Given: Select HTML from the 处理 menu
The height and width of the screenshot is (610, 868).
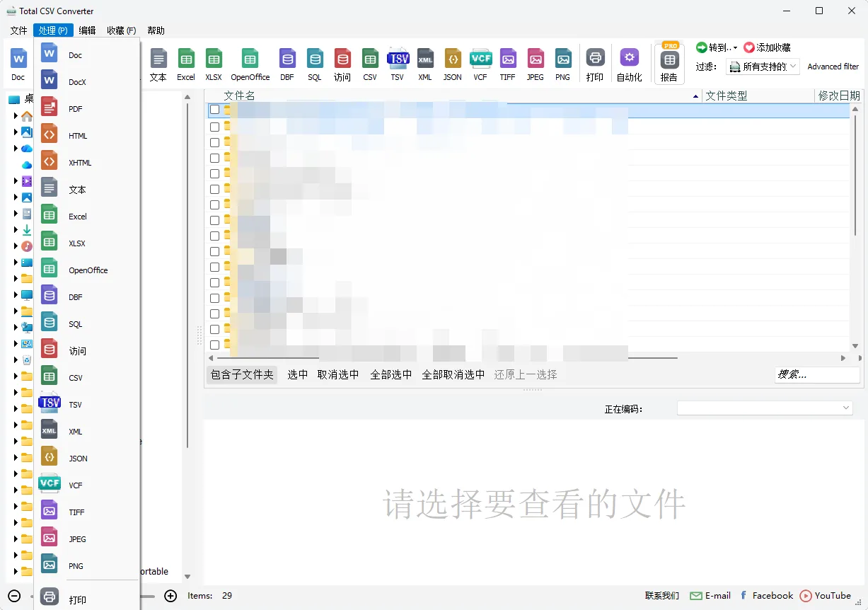Looking at the screenshot, I should coord(87,136).
